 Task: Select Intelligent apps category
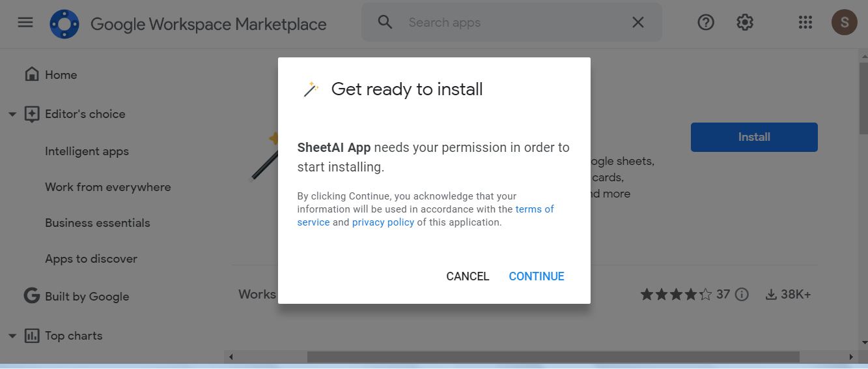coord(87,151)
